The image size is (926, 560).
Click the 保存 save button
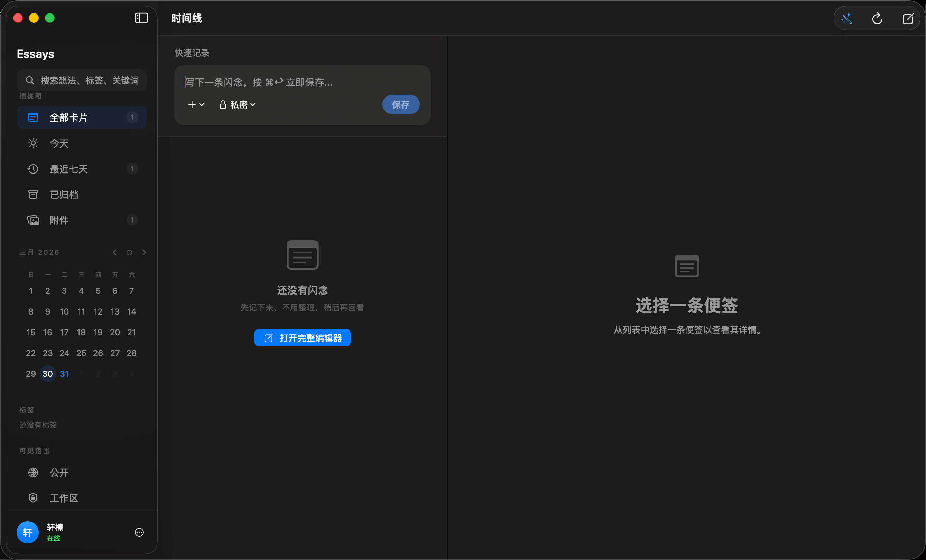coord(401,104)
